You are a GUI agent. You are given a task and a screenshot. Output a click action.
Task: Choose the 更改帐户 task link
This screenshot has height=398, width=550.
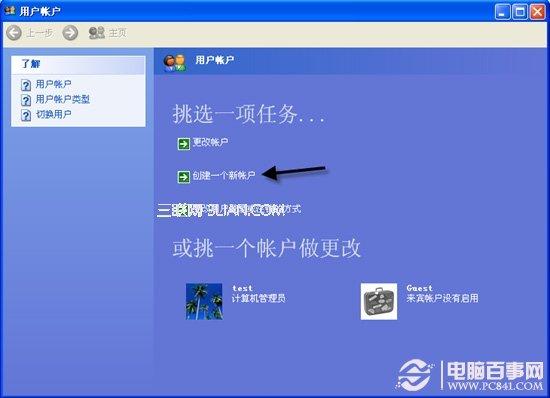[x=210, y=142]
